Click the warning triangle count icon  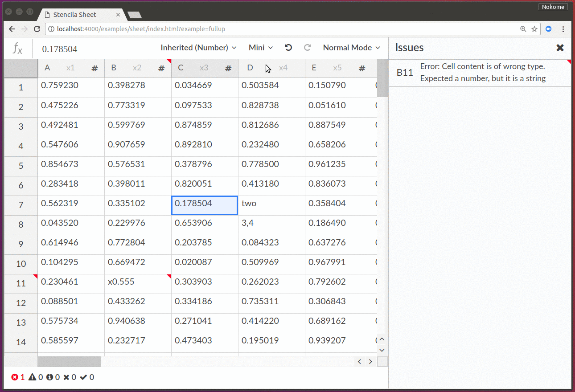(33, 377)
